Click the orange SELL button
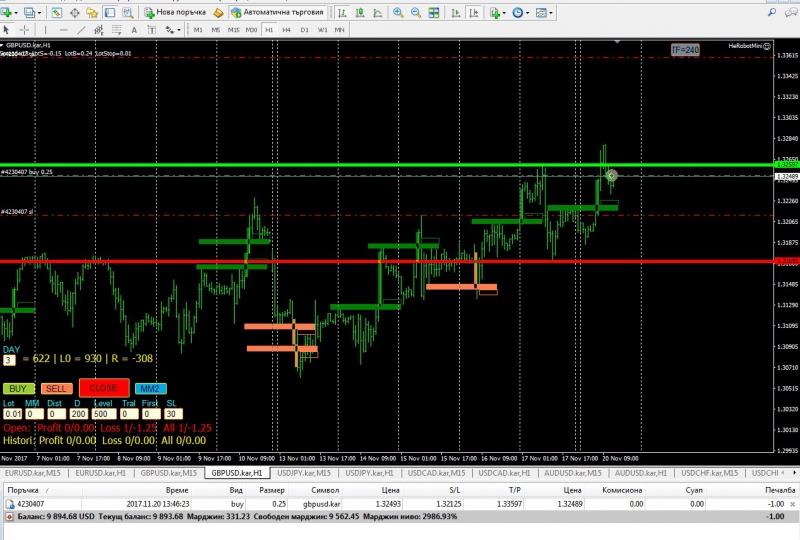 click(x=56, y=388)
